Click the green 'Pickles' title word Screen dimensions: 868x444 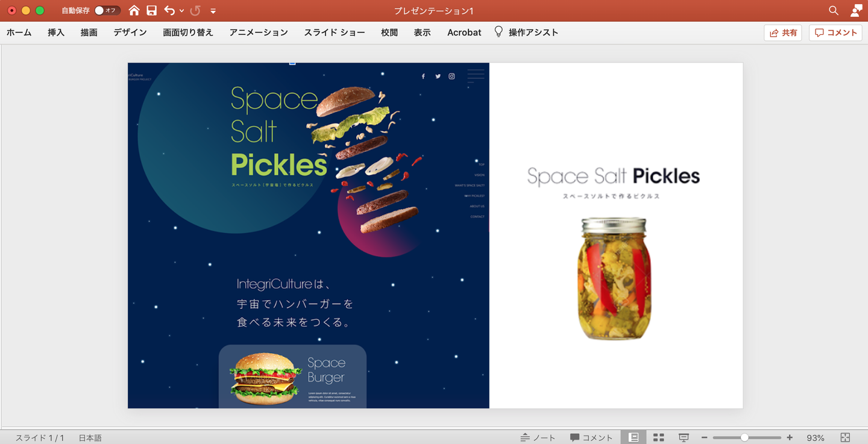[x=279, y=164]
